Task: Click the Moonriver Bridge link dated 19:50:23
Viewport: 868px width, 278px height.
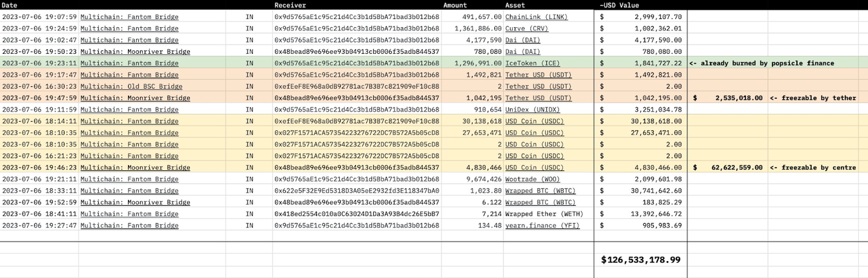Action: coord(135,52)
